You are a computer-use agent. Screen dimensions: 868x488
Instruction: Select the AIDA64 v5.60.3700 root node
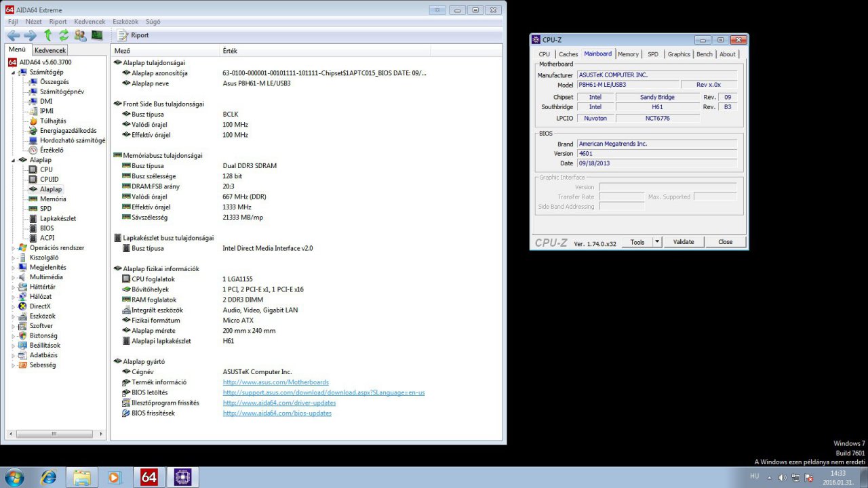(x=45, y=62)
